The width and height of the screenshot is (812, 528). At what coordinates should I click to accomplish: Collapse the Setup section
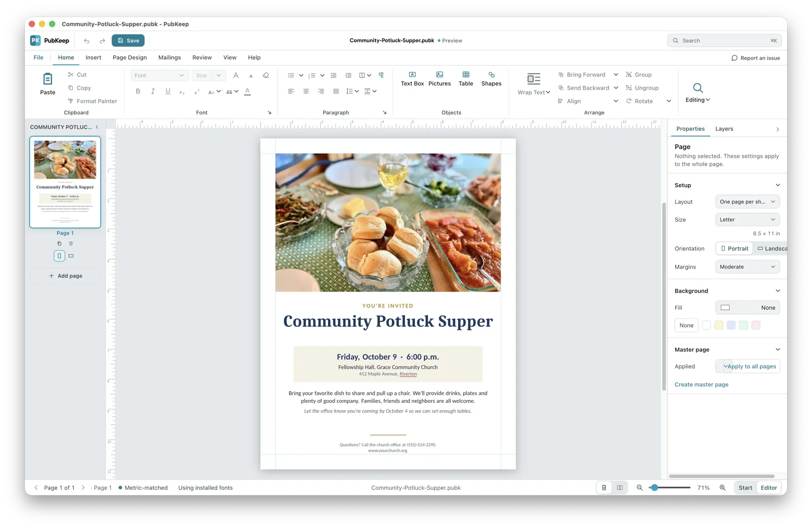(x=777, y=185)
